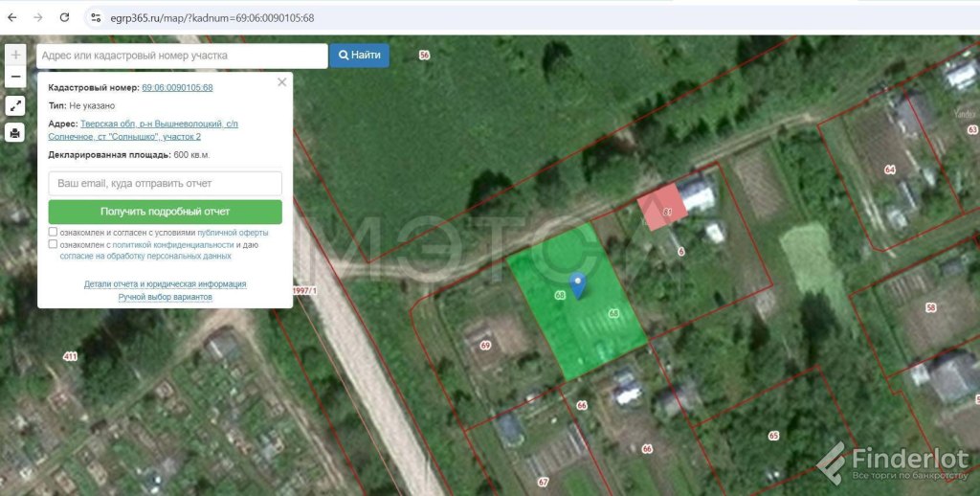This screenshot has height=496, width=980.
Task: Go back to previous page
Action: tap(12, 17)
